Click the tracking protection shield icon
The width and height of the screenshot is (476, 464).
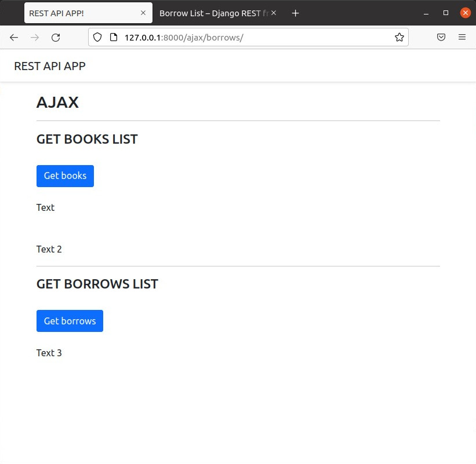[97, 38]
